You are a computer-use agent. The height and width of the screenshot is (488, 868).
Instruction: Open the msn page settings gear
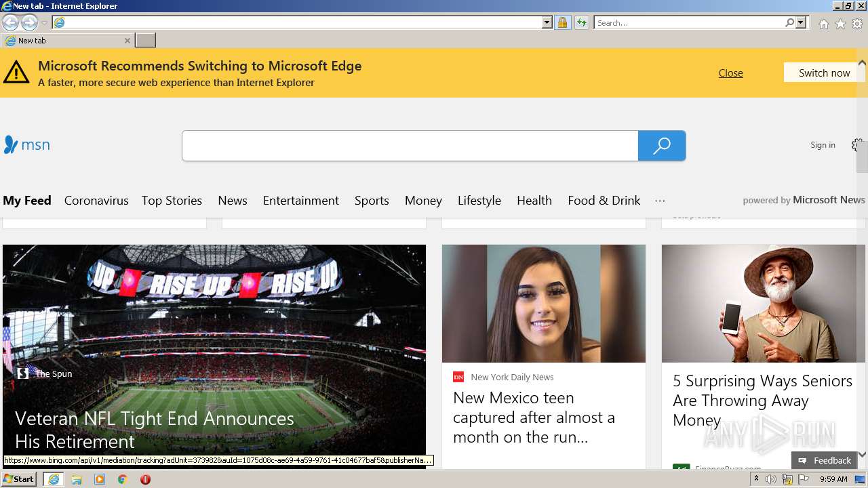pyautogui.click(x=856, y=145)
